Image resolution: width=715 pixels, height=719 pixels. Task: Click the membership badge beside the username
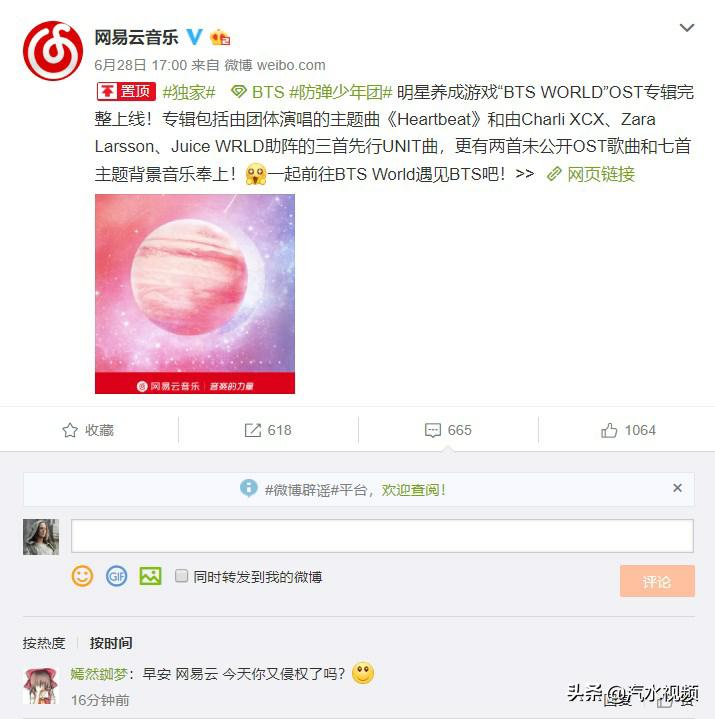click(x=220, y=37)
